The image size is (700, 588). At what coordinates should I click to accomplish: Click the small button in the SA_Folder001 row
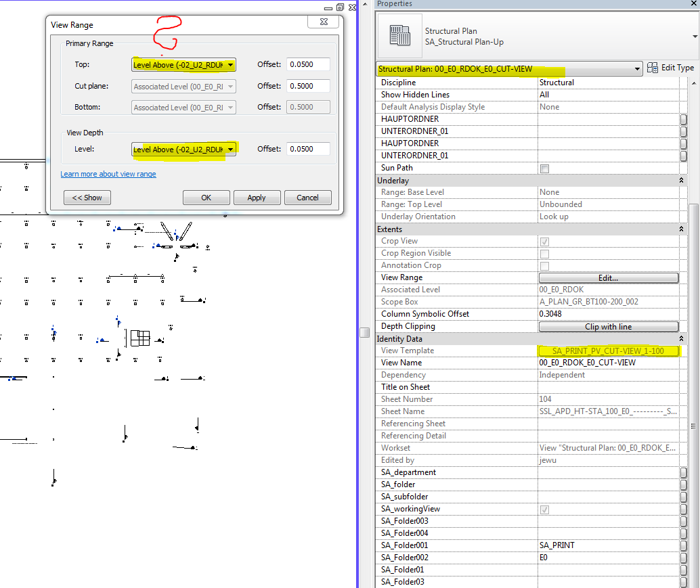(683, 545)
